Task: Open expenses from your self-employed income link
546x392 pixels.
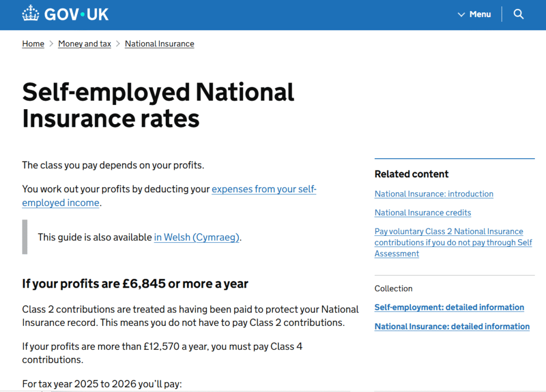Action: pos(263,190)
